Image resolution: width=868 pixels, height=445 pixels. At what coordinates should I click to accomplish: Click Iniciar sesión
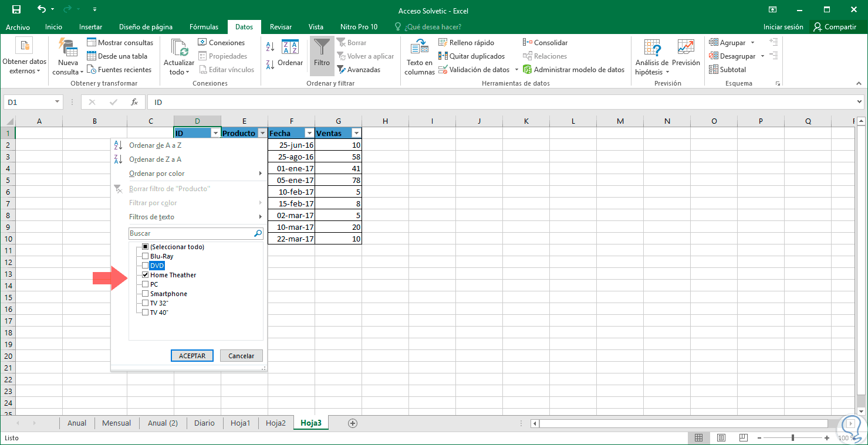point(783,27)
